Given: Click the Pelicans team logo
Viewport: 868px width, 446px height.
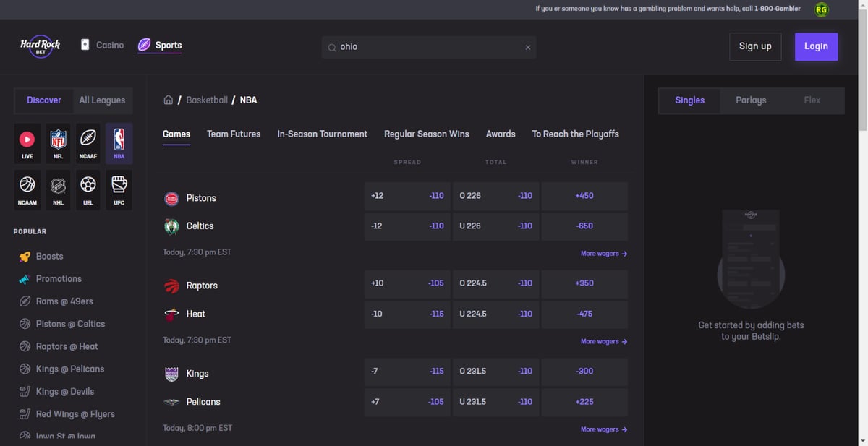Looking at the screenshot, I should [171, 402].
